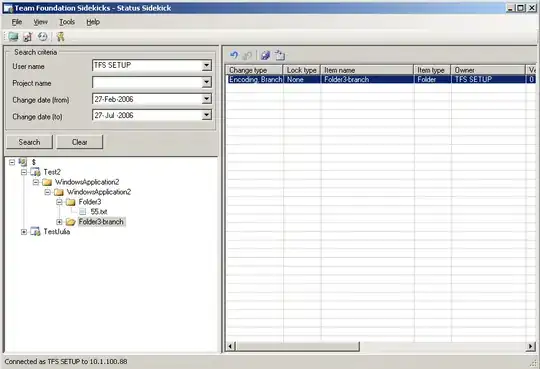
Task: Click the Test2 team project icon
Action: click(x=35, y=172)
